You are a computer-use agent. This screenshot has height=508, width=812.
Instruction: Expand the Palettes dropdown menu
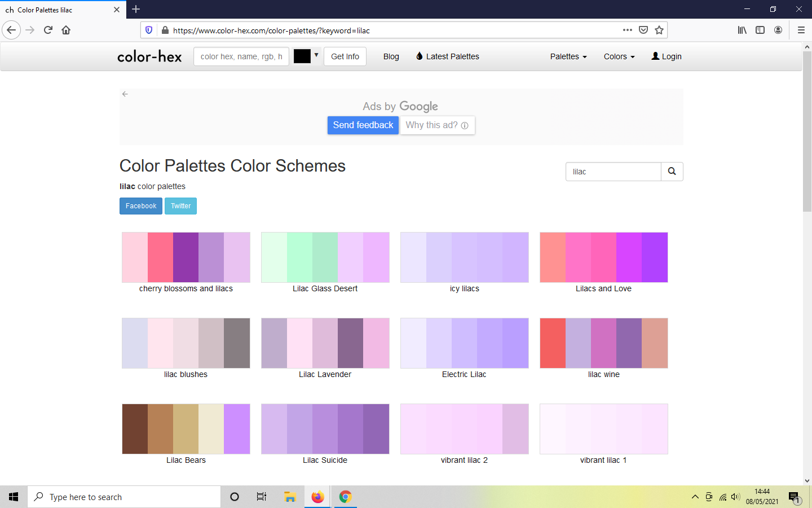click(x=568, y=56)
